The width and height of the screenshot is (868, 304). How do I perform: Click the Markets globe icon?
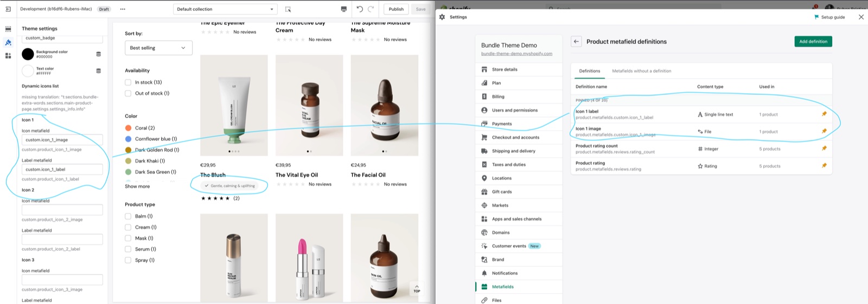[484, 205]
